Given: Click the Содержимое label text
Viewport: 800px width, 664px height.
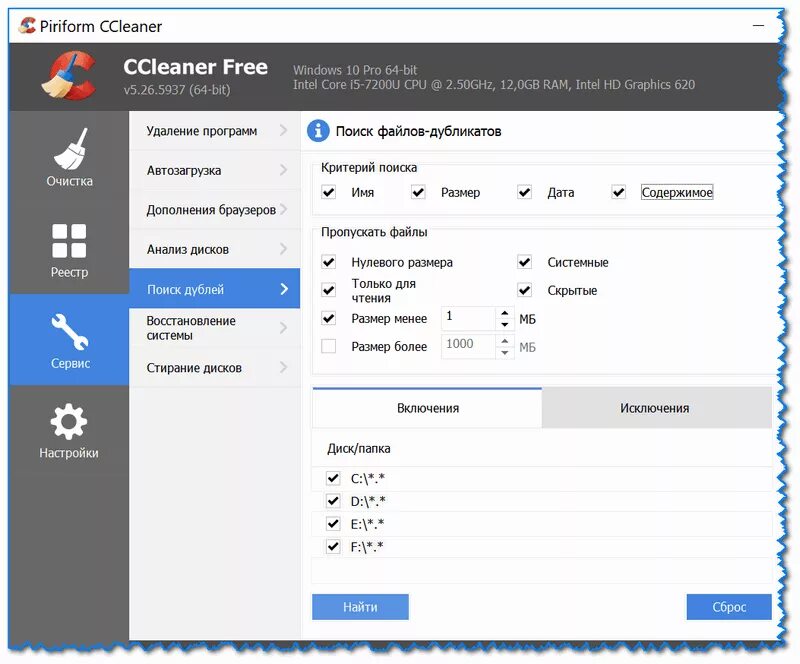Looking at the screenshot, I should point(677,192).
